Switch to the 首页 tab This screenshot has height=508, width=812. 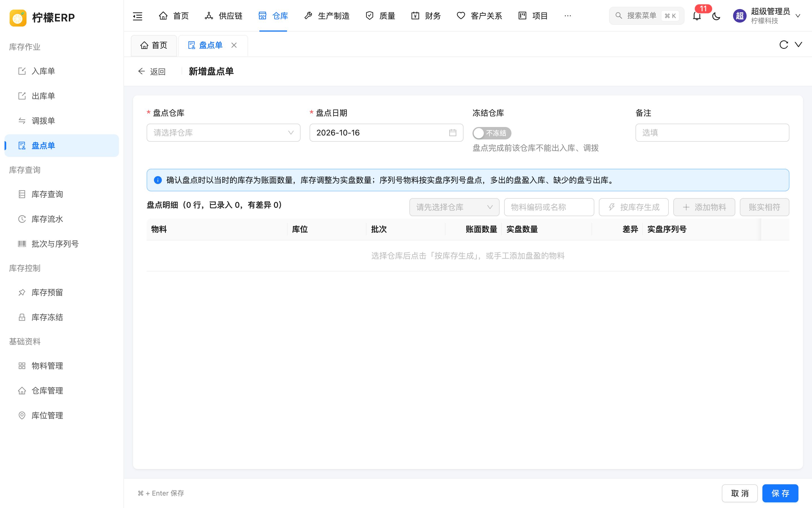[x=154, y=45]
